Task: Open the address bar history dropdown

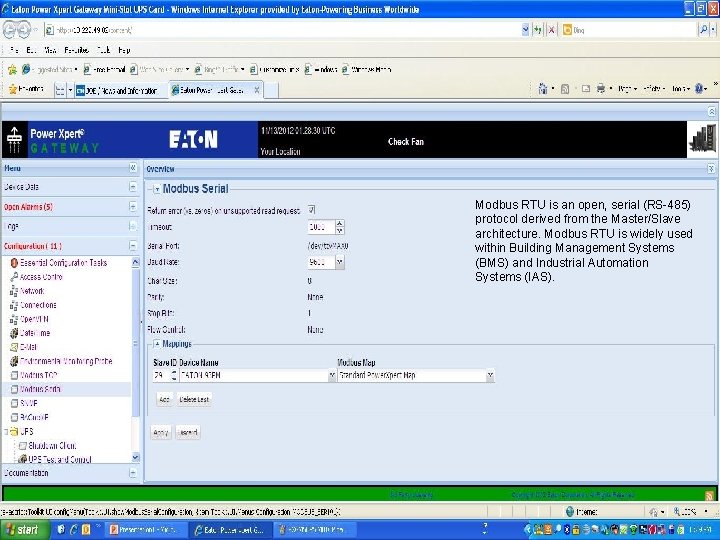Action: 525,30
